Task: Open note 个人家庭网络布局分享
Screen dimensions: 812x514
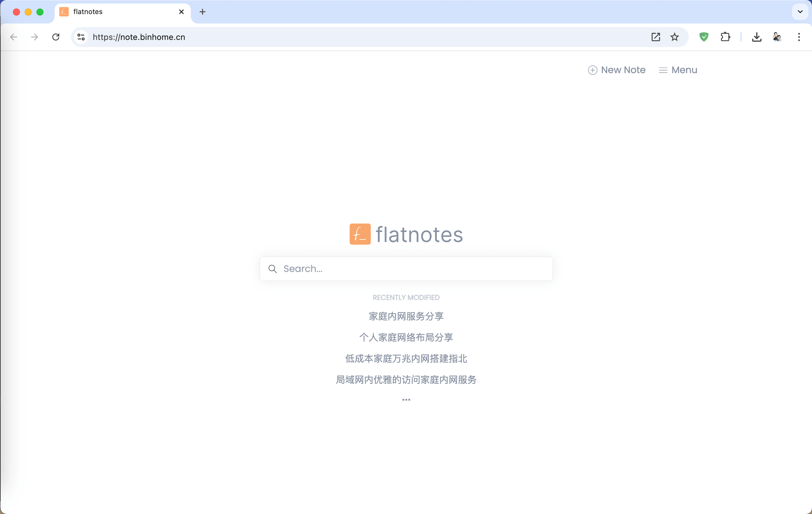Action: tap(406, 337)
